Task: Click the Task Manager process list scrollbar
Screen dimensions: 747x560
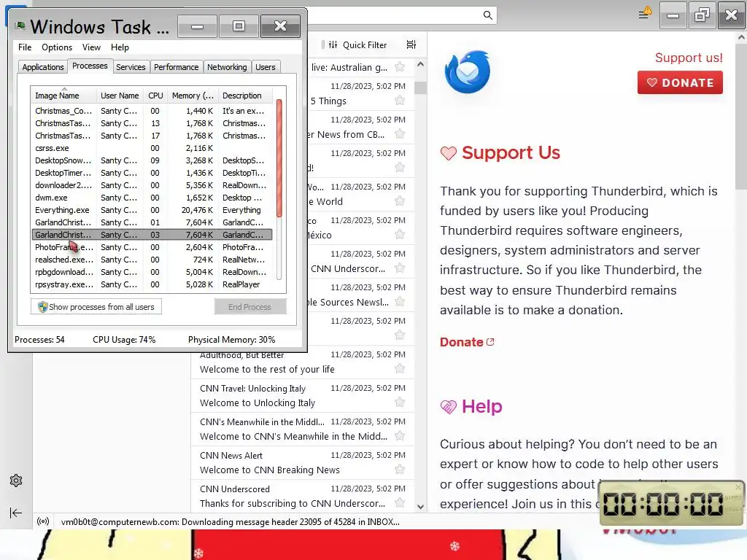Action: click(279, 158)
